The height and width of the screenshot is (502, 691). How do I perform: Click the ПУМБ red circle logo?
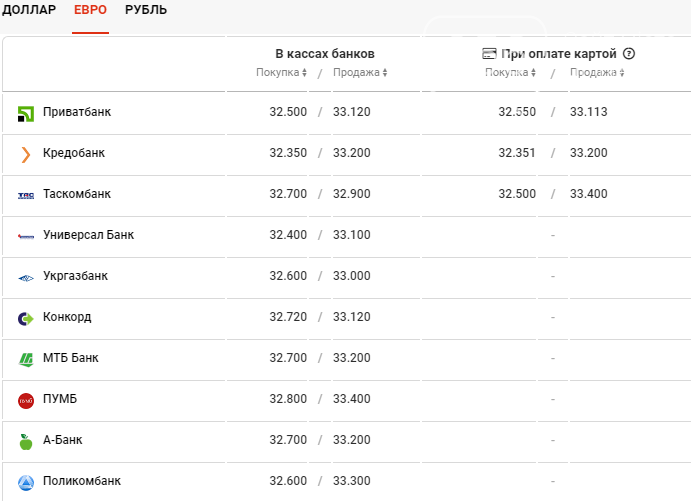26,401
